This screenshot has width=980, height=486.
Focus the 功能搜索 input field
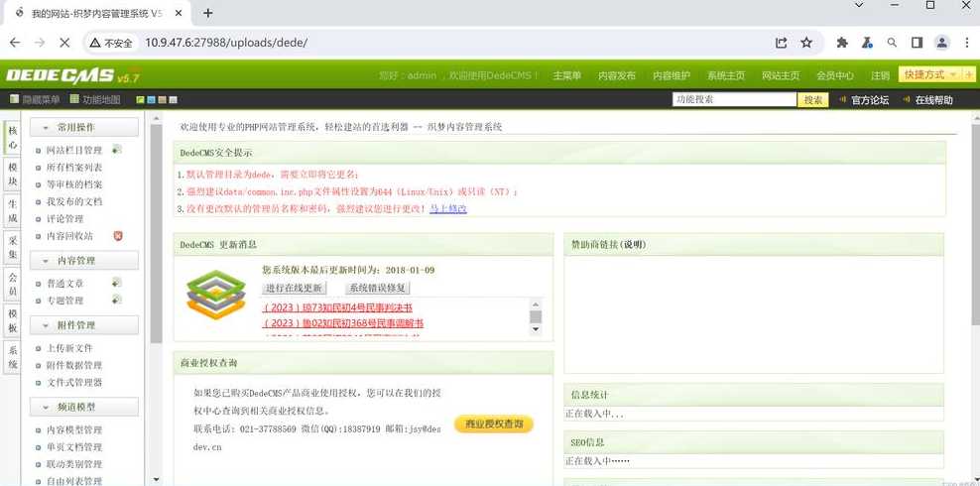(735, 99)
